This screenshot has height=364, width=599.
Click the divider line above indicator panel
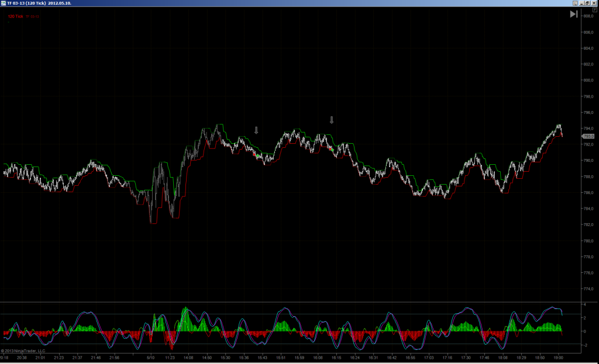click(290, 302)
